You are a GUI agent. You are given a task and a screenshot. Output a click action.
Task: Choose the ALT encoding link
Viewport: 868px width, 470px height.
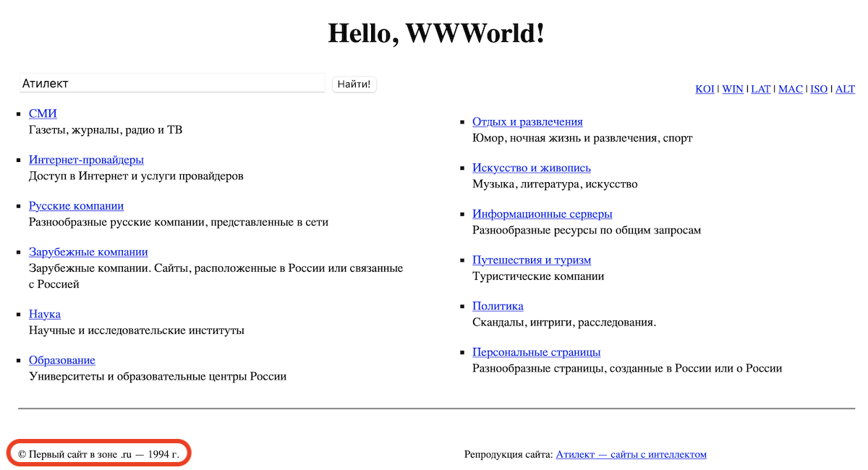pos(845,89)
